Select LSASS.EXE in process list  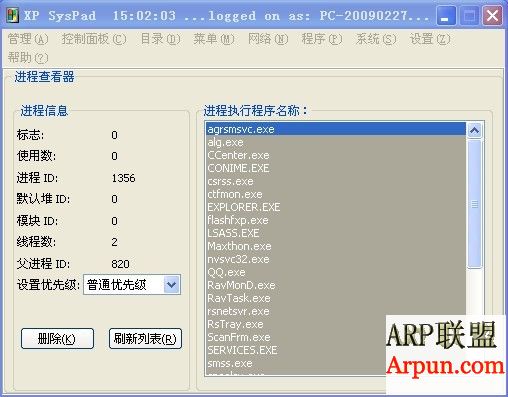[x=336, y=233]
